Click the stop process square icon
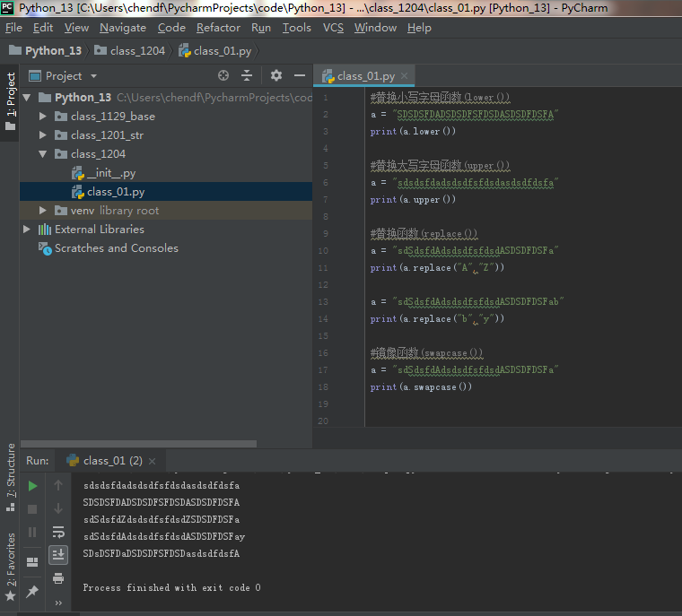The image size is (682, 616). coord(32,508)
